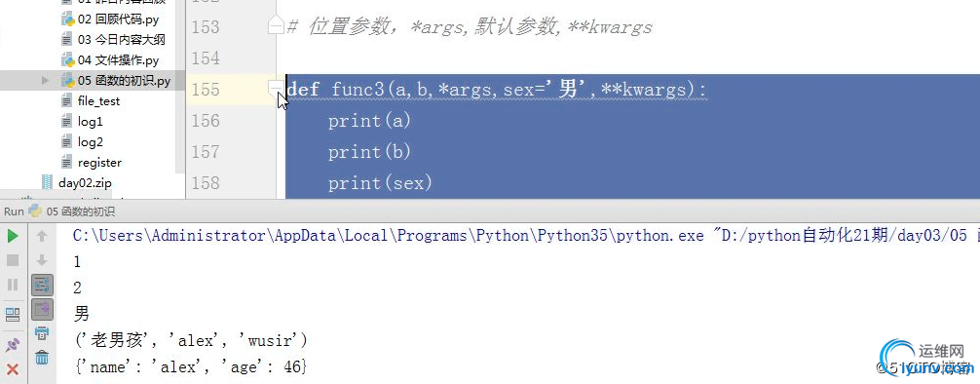980x384 pixels.
Task: Pin the current Run tab
Action: tap(13, 345)
